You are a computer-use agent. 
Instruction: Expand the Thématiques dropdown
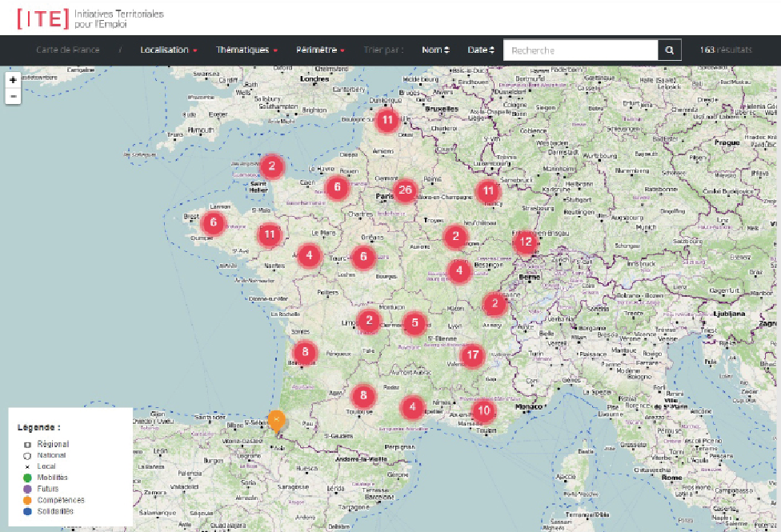point(246,50)
